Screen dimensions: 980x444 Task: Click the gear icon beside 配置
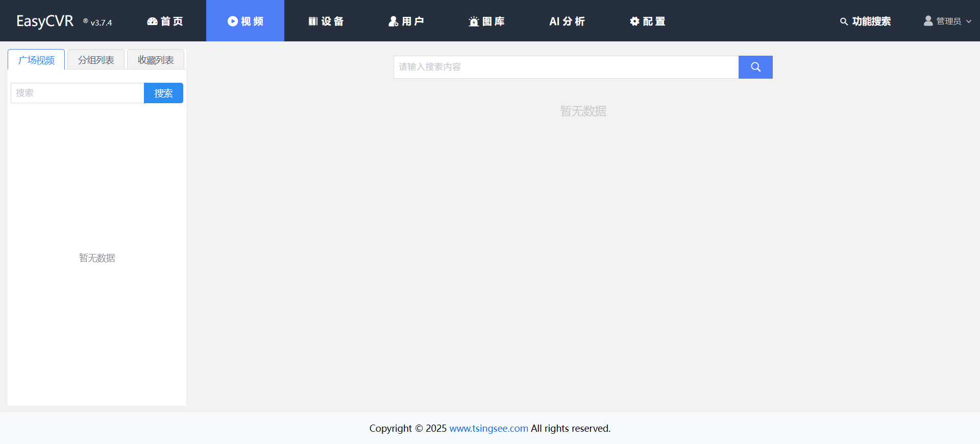(x=634, y=21)
